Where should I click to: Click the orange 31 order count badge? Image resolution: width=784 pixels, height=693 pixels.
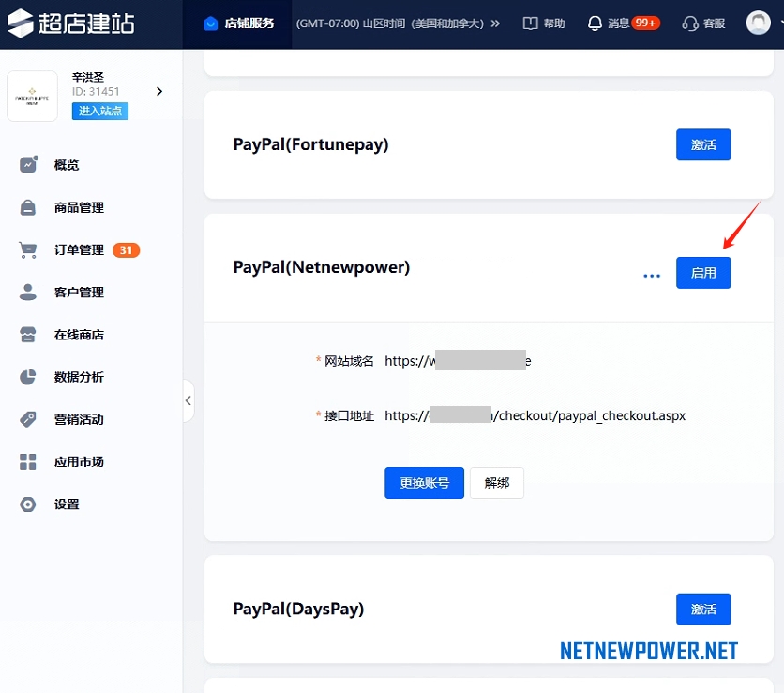(x=126, y=250)
